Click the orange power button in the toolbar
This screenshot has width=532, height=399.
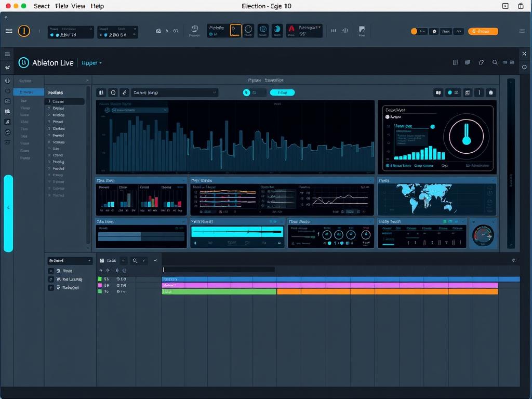coord(24,31)
